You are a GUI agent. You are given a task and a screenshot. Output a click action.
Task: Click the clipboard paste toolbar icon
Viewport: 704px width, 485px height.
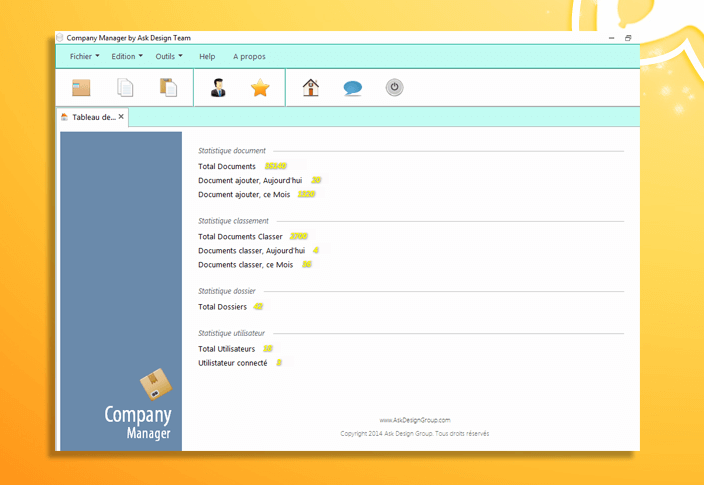click(x=168, y=88)
